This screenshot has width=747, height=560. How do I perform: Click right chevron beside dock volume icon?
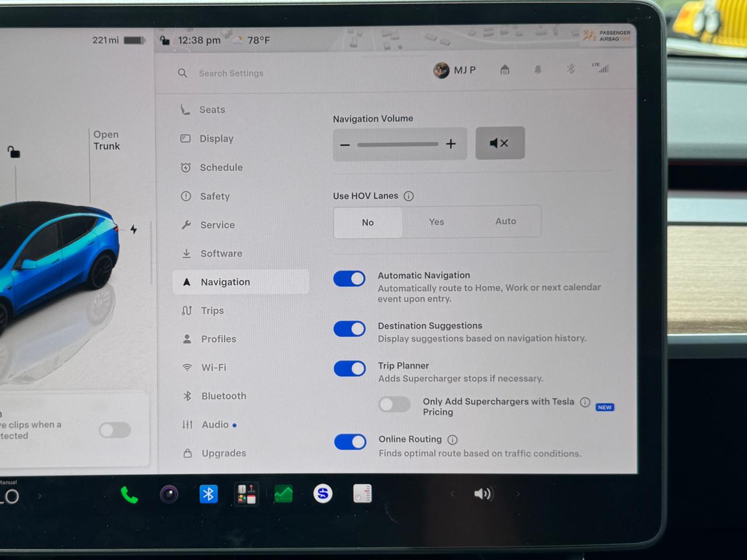coord(518,494)
